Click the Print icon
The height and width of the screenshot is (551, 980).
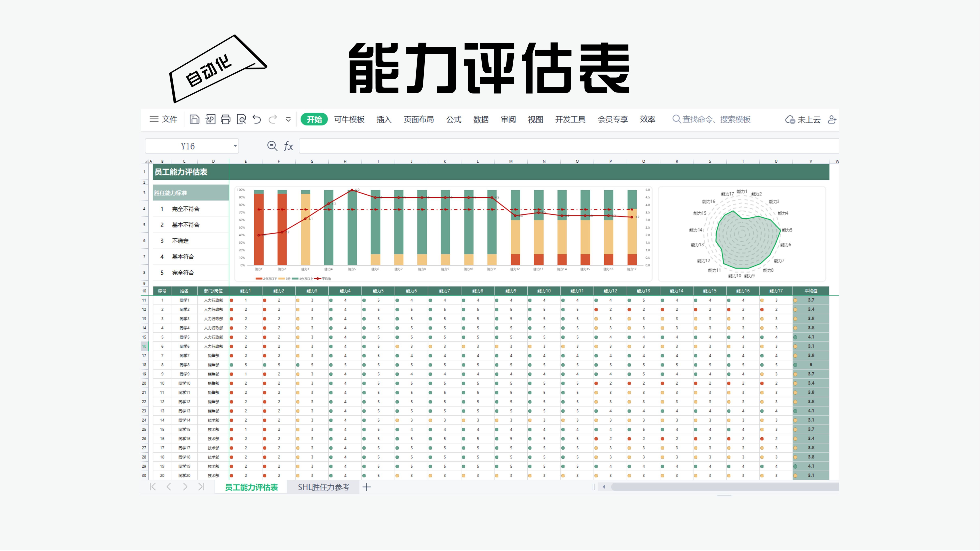(225, 119)
